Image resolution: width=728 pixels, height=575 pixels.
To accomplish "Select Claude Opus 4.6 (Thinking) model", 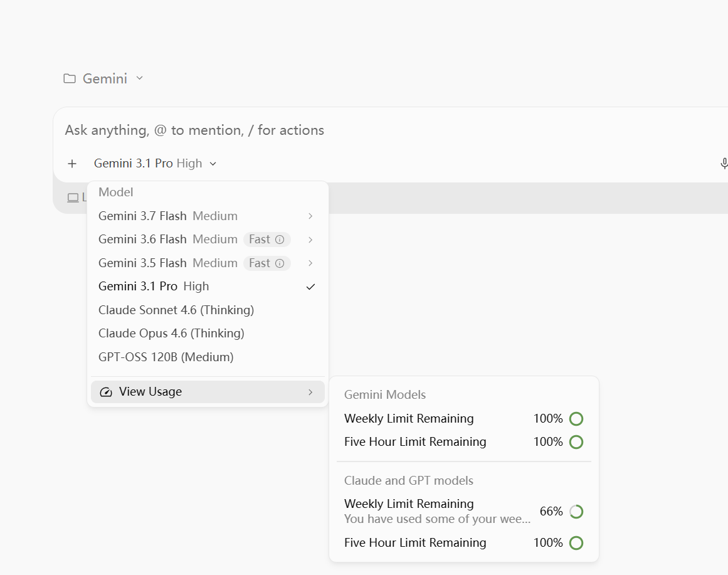I will (208, 334).
